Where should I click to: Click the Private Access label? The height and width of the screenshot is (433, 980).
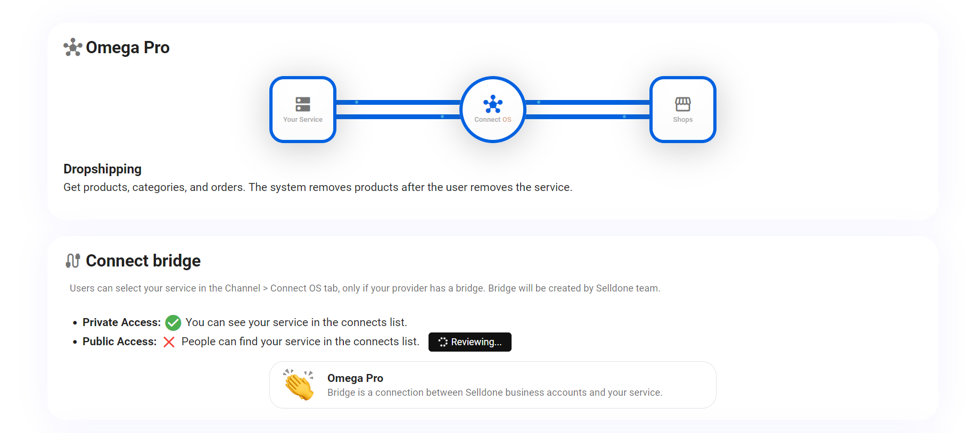pyautogui.click(x=121, y=322)
